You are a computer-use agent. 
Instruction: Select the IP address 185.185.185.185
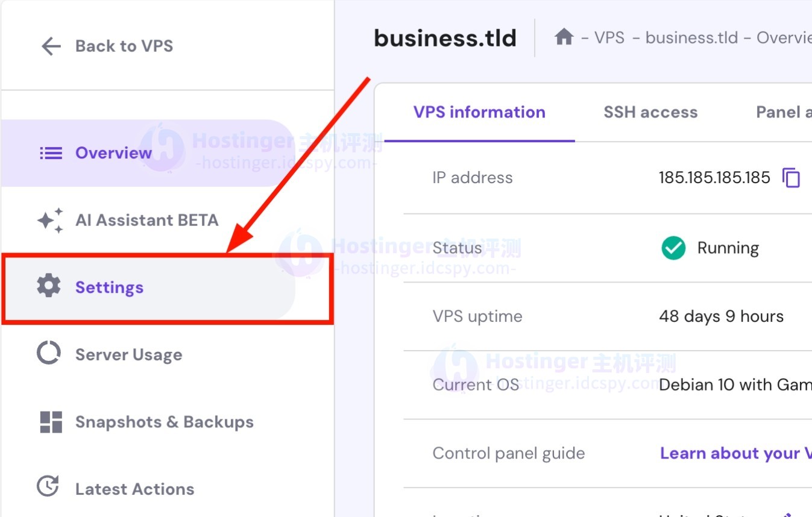point(714,177)
